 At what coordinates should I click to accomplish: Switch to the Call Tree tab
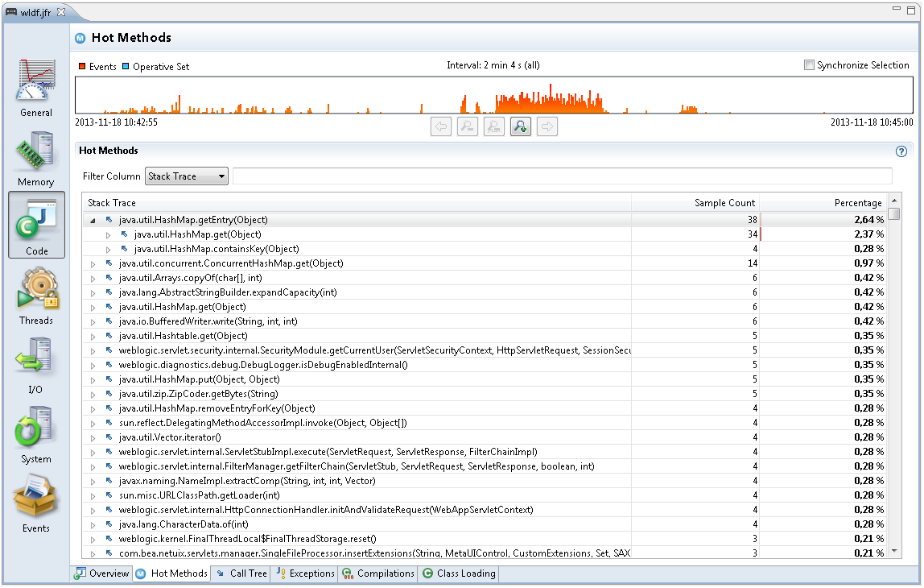click(241, 574)
